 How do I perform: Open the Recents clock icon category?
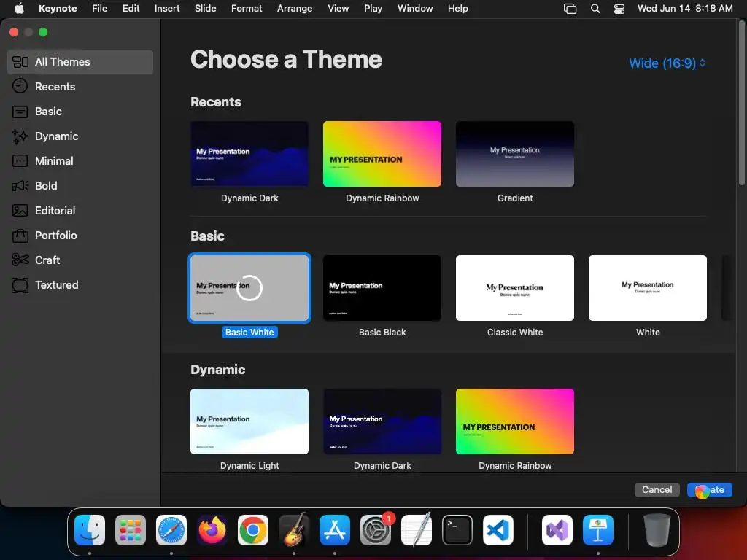click(20, 86)
